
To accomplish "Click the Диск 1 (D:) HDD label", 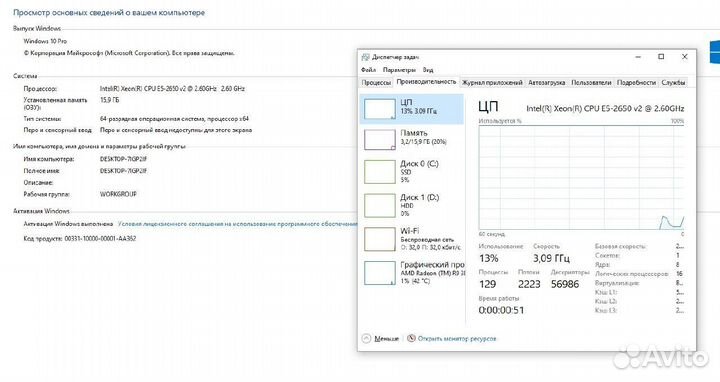I will [419, 205].
